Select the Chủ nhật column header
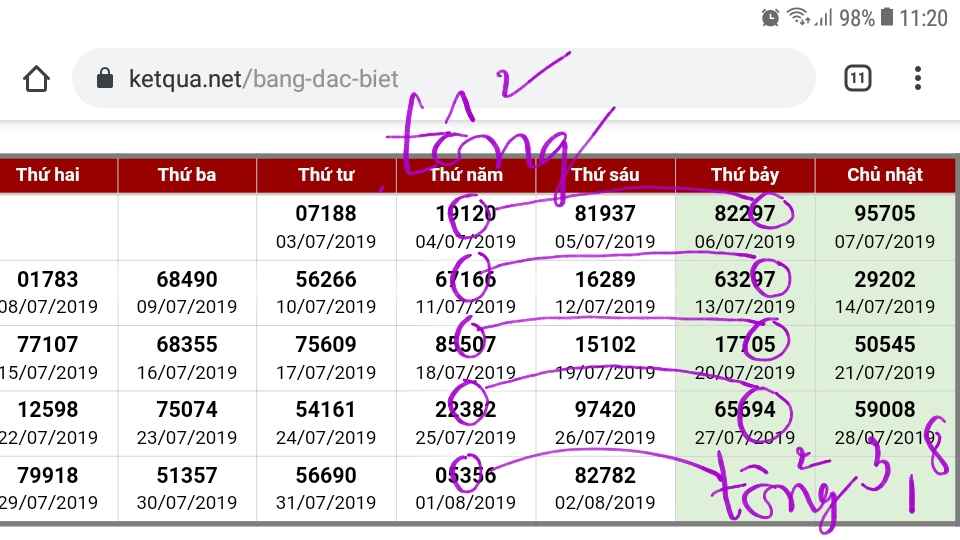This screenshot has height=540, width=960. 885,175
